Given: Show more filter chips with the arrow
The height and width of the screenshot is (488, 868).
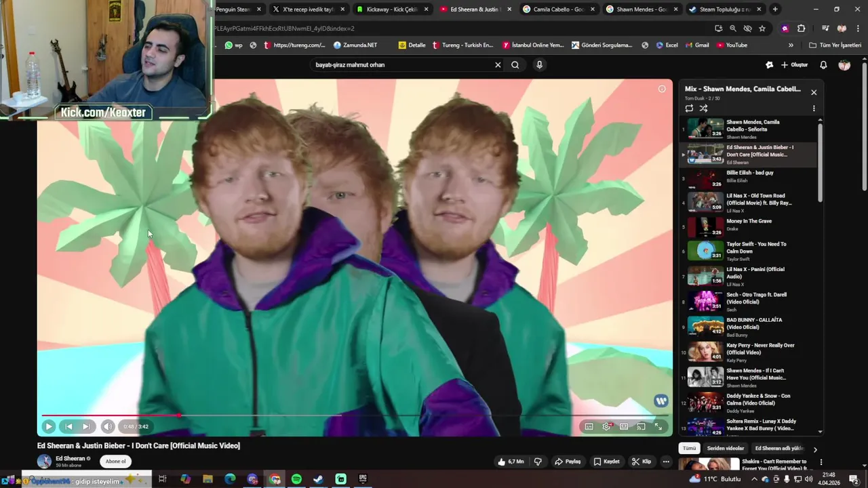Looking at the screenshot, I should pyautogui.click(x=815, y=449).
